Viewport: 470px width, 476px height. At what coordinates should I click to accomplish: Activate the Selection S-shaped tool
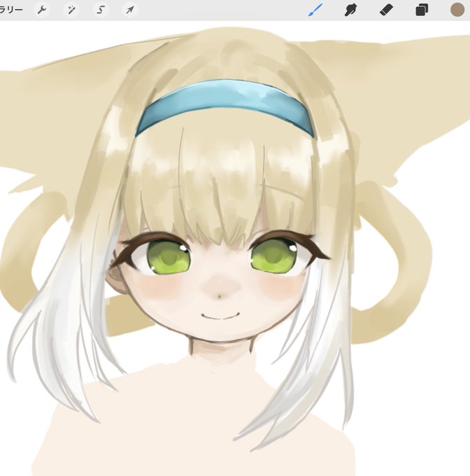[x=101, y=10]
